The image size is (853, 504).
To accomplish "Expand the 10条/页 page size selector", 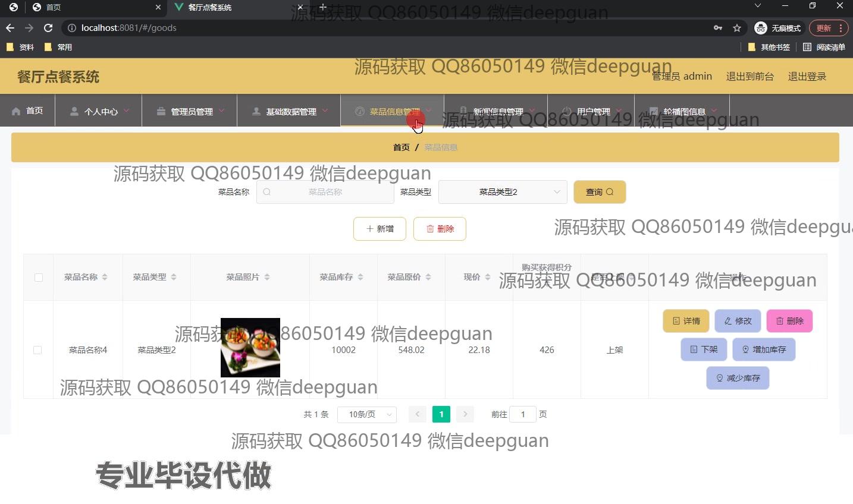I will [366, 414].
